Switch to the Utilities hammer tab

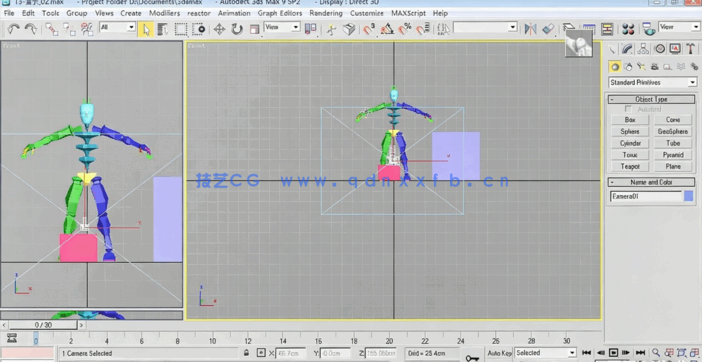tap(691, 49)
